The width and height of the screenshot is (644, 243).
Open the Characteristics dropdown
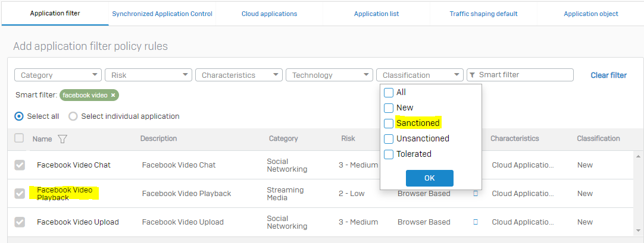tap(239, 75)
